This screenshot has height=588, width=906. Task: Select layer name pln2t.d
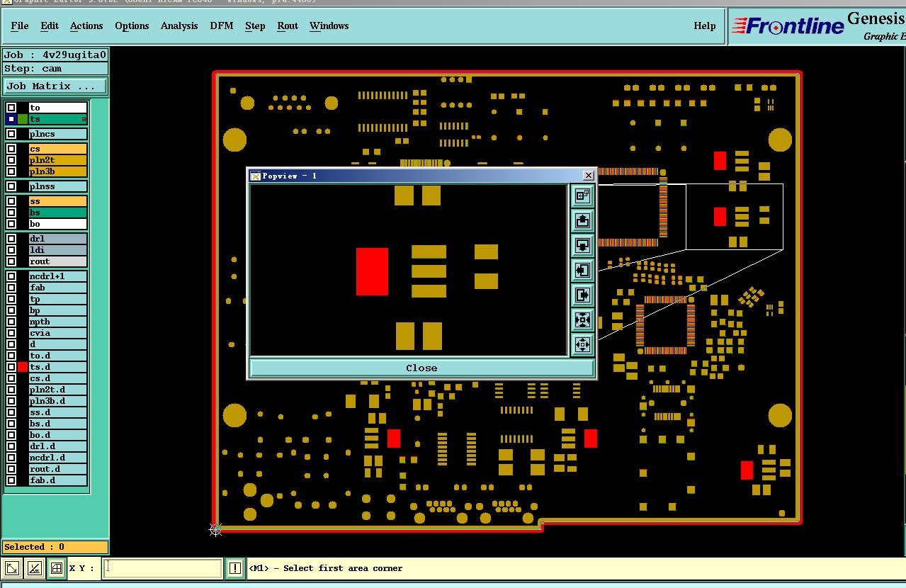58,390
